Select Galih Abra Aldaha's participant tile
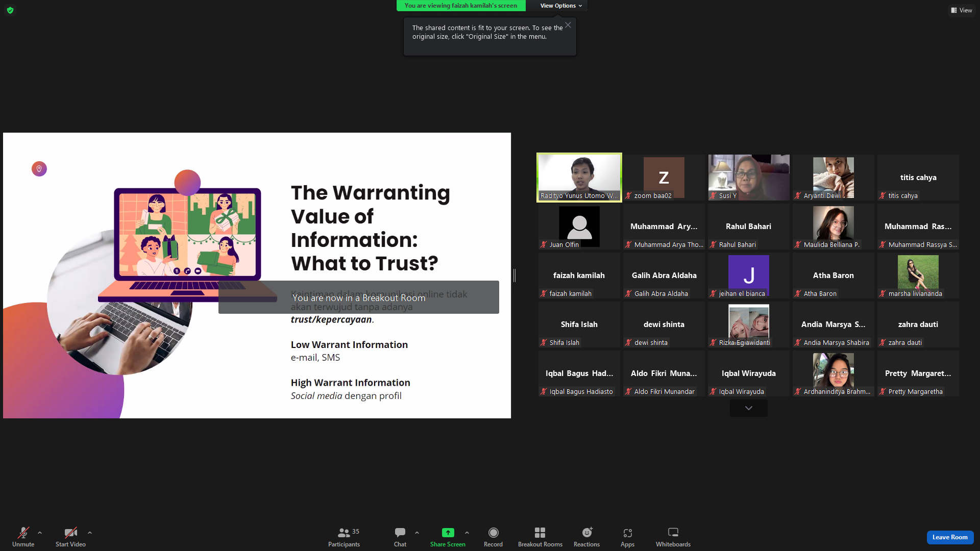Viewport: 980px width, 551px height. [664, 275]
